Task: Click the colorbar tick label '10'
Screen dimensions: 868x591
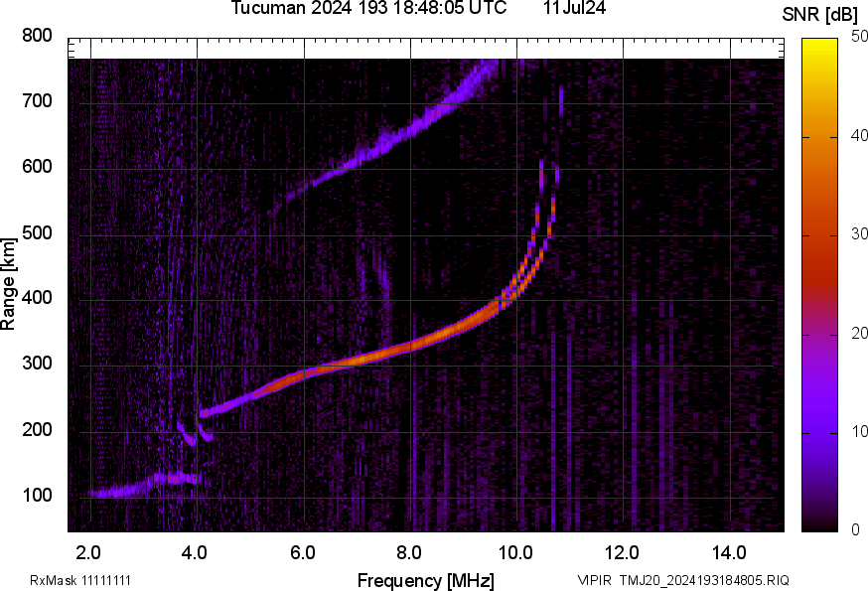Action: pyautogui.click(x=859, y=431)
